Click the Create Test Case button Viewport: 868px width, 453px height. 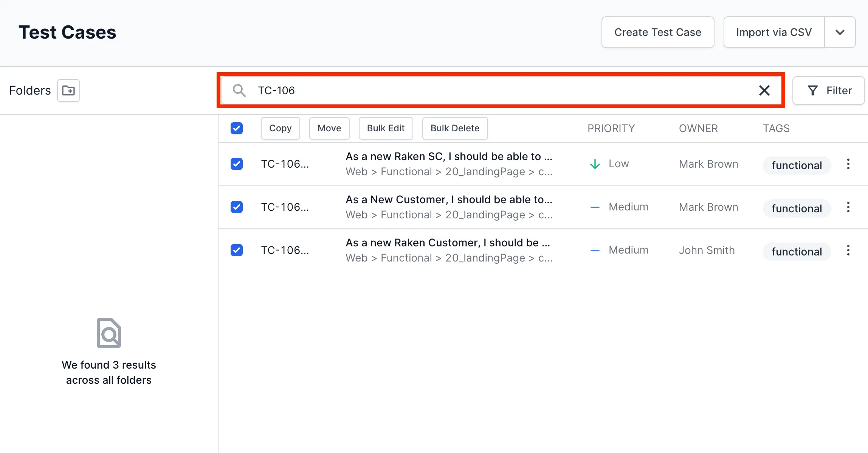click(658, 32)
